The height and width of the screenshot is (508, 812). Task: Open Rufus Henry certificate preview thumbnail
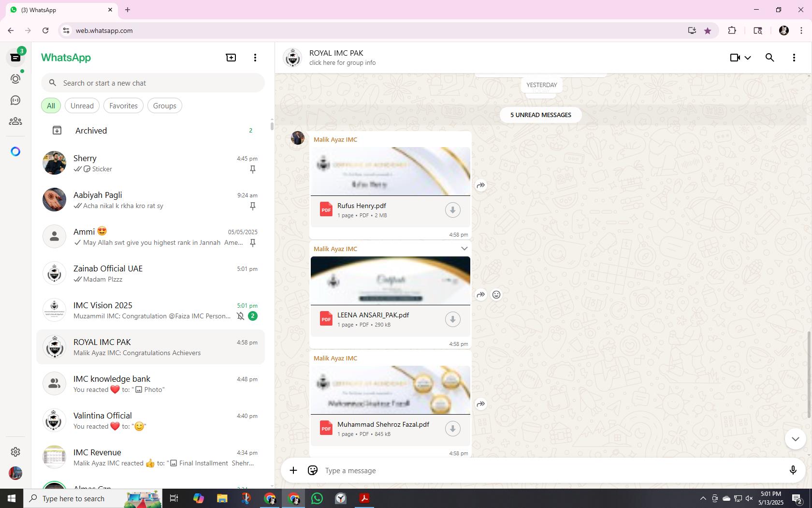[x=390, y=171]
